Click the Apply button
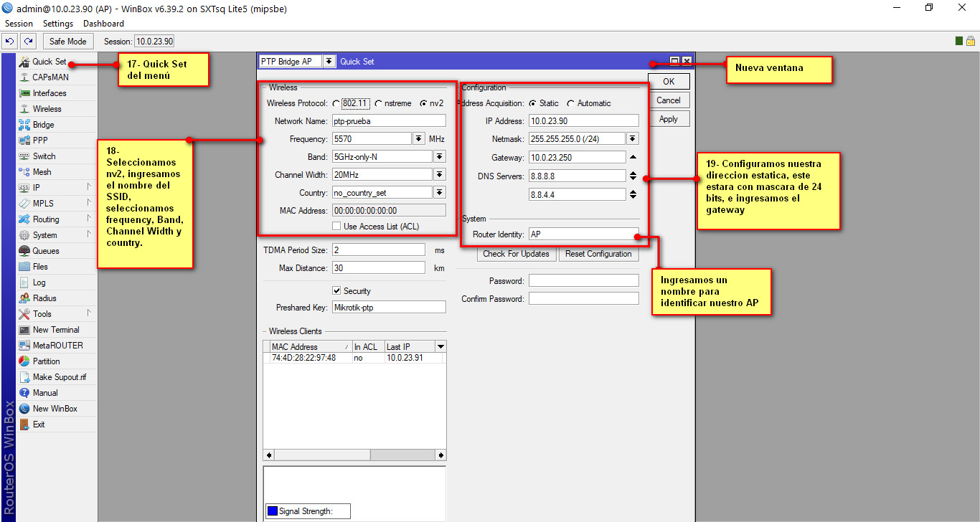Screen dimensions: 980x522 pos(668,119)
